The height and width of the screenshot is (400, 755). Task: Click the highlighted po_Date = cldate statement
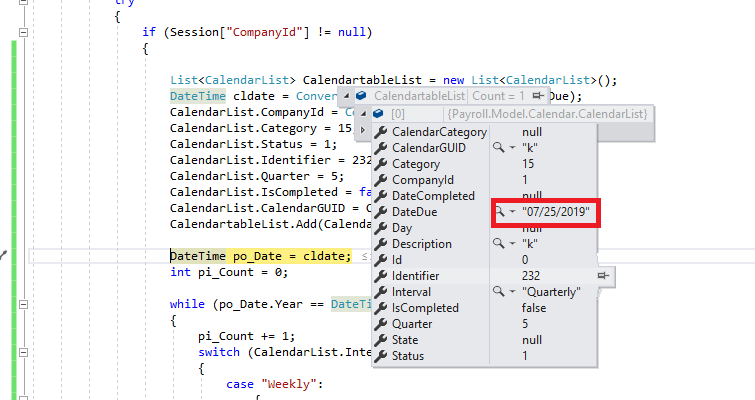pos(260,256)
